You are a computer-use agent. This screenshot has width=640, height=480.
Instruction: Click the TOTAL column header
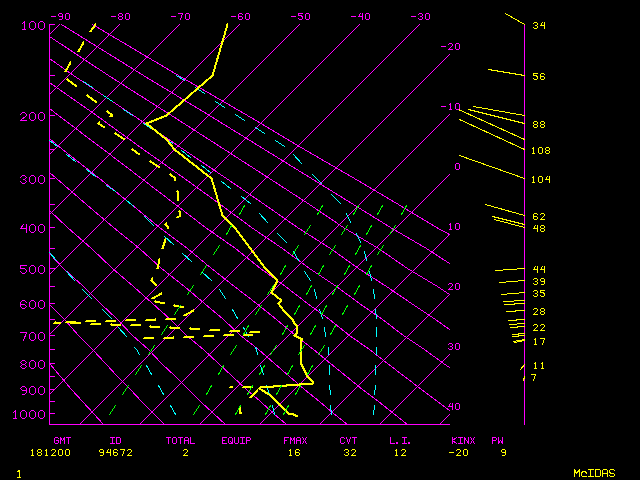click(181, 440)
